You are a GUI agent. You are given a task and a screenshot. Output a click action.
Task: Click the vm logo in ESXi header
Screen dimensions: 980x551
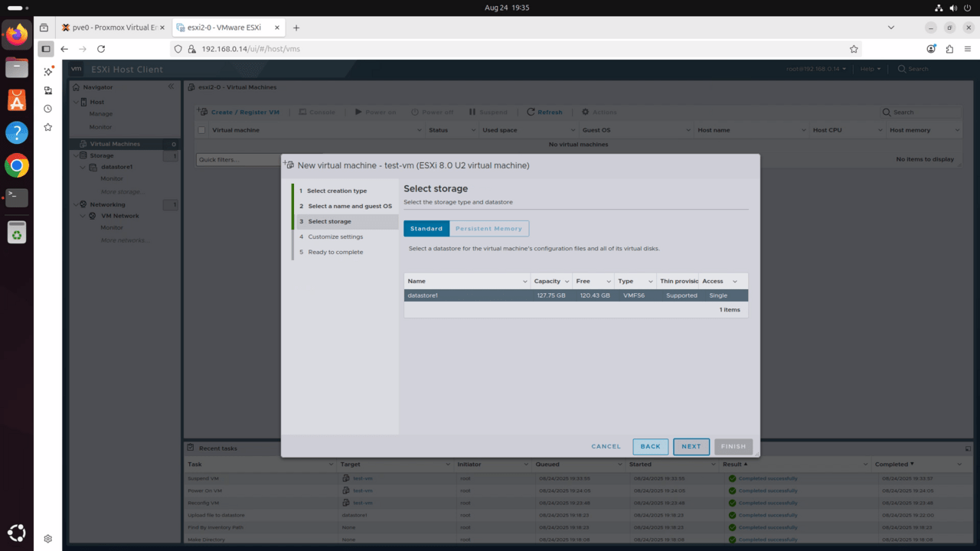pos(77,69)
